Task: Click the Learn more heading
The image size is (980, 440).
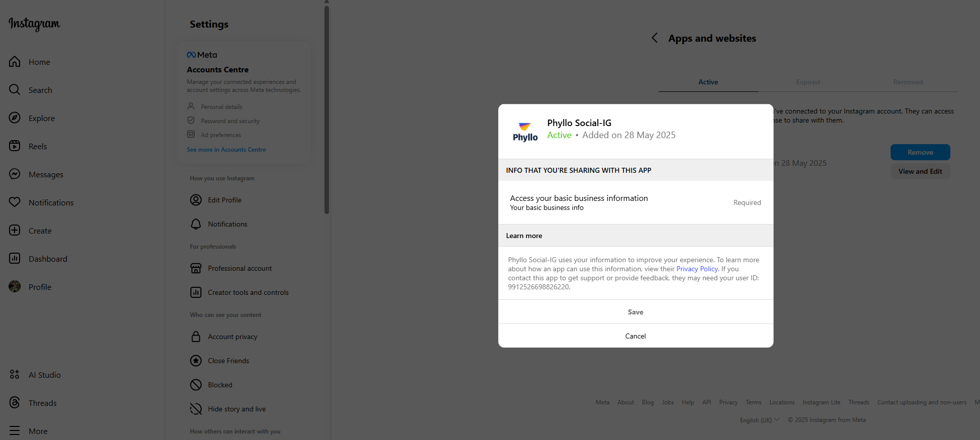Action: (x=524, y=236)
